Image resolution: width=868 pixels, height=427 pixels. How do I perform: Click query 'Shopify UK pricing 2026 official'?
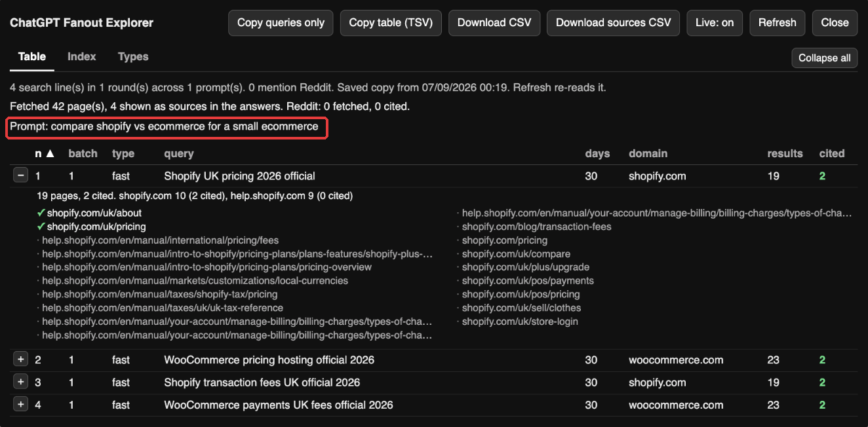tap(239, 176)
